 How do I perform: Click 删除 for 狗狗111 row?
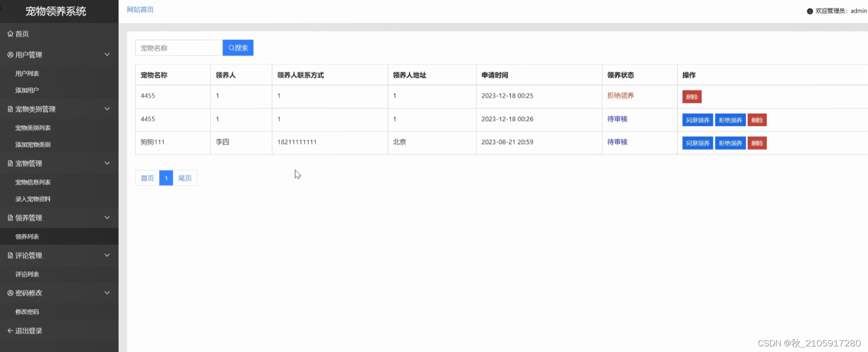757,143
